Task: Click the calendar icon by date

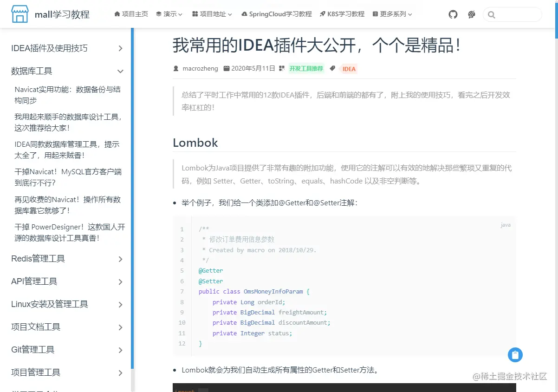Action: (x=227, y=69)
